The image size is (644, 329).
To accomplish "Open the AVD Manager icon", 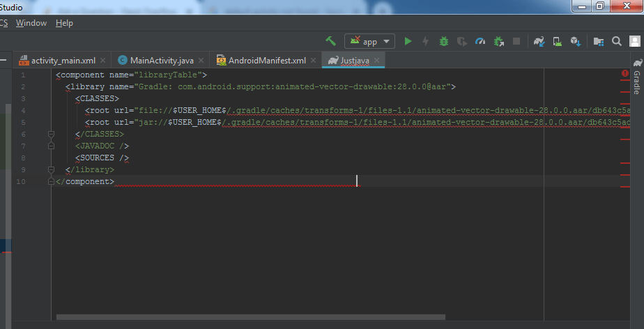I will (558, 41).
